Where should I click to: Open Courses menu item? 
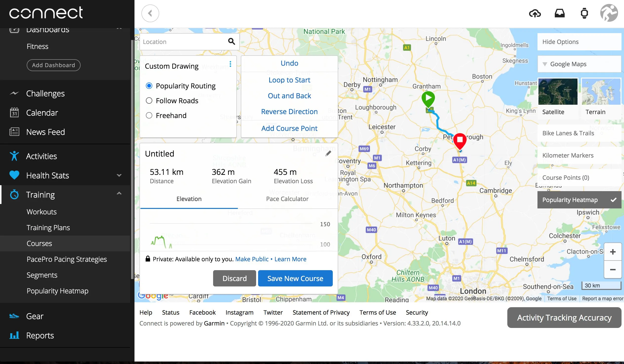click(x=39, y=243)
